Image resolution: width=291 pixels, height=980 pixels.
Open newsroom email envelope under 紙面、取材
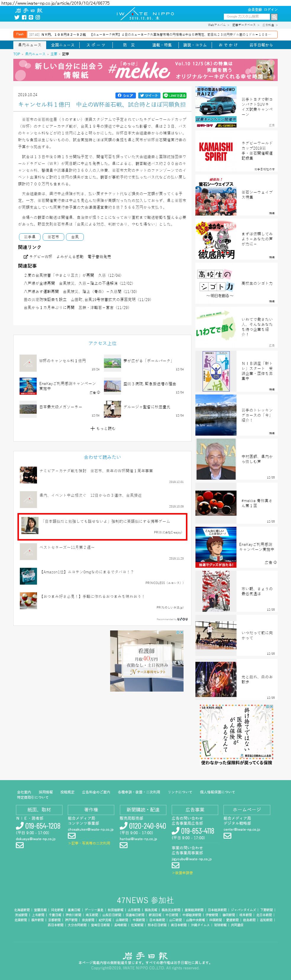tap(20, 845)
